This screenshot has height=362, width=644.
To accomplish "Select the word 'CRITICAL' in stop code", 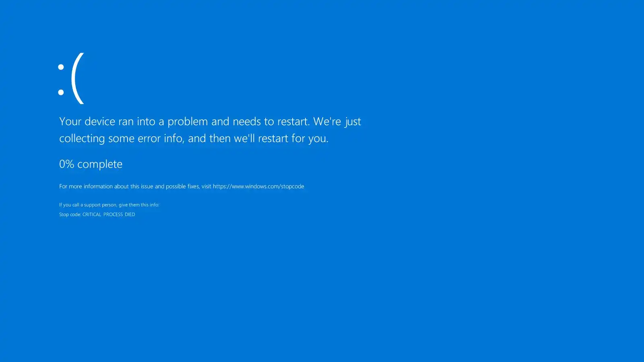I will [x=92, y=214].
